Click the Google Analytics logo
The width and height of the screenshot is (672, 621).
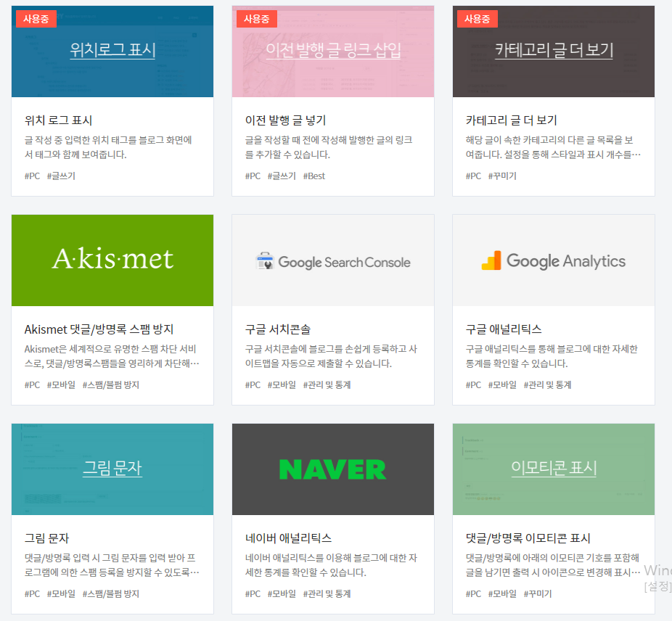click(x=553, y=260)
